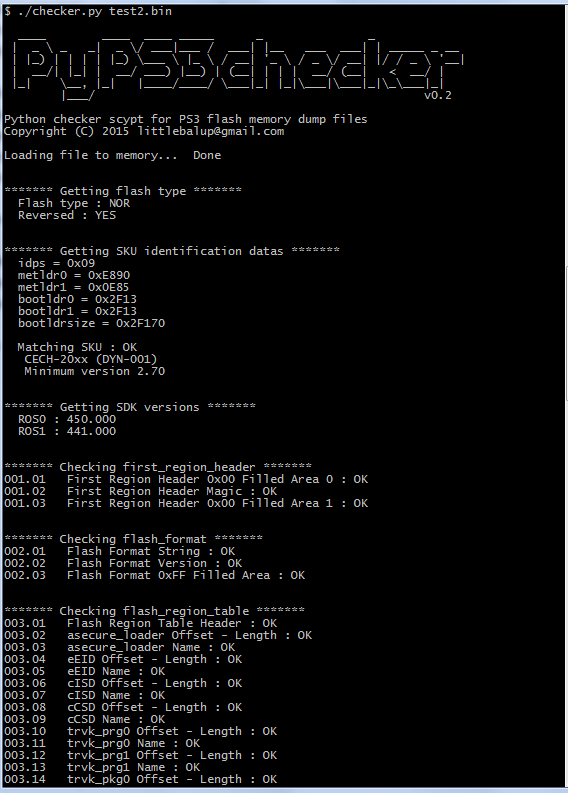
Task: Click the 'idps = 0x09' line
Action: click(56, 263)
